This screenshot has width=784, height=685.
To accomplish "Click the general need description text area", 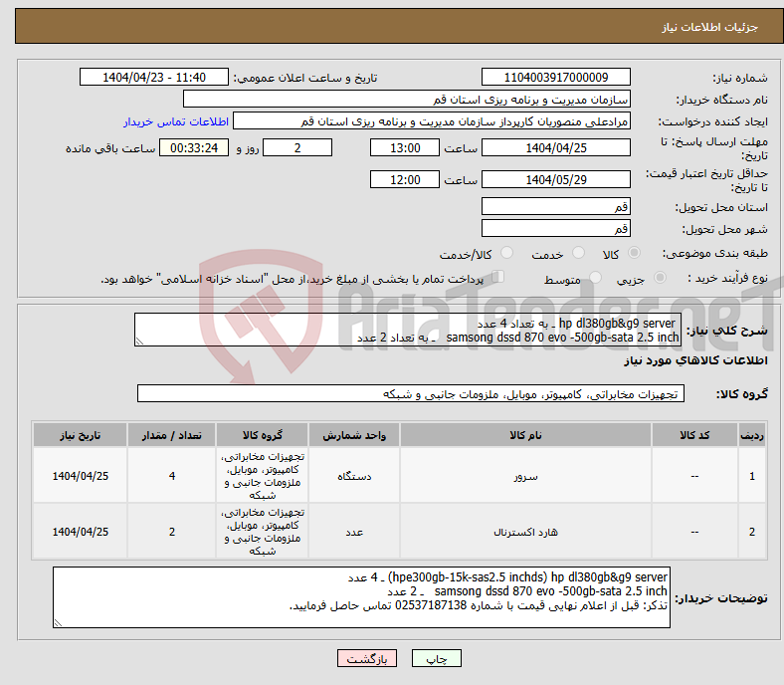I will tap(408, 330).
